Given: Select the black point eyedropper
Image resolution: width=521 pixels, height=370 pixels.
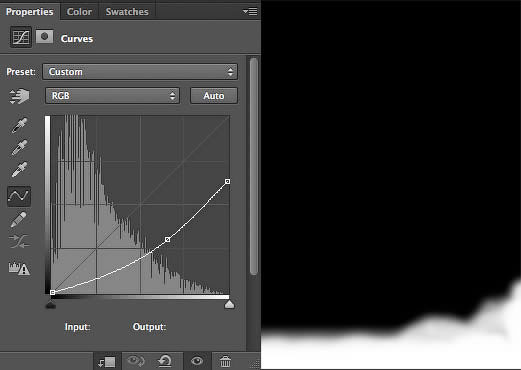Looking at the screenshot, I should pos(19,125).
